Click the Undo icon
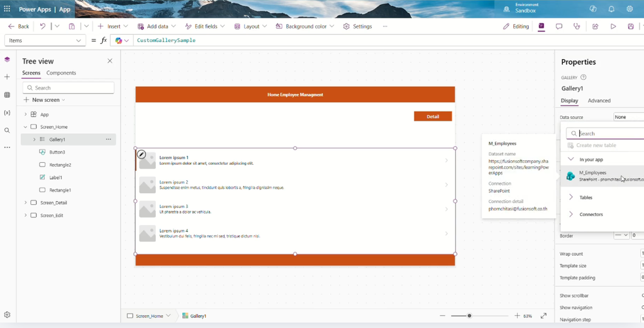 (43, 26)
